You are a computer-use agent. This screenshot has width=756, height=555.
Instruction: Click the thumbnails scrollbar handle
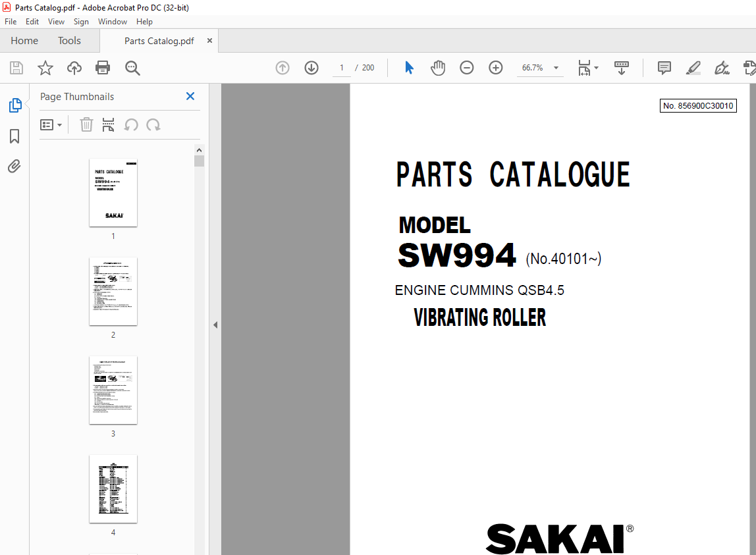pos(199,161)
